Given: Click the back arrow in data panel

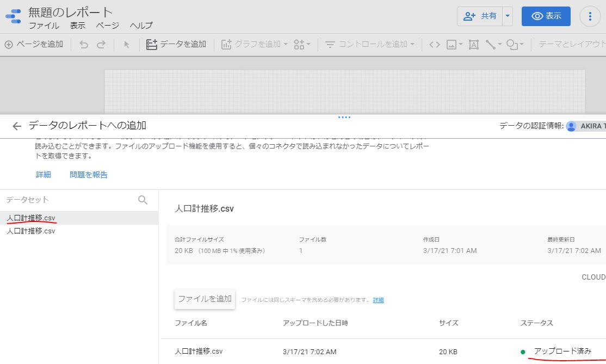Looking at the screenshot, I should tap(17, 126).
